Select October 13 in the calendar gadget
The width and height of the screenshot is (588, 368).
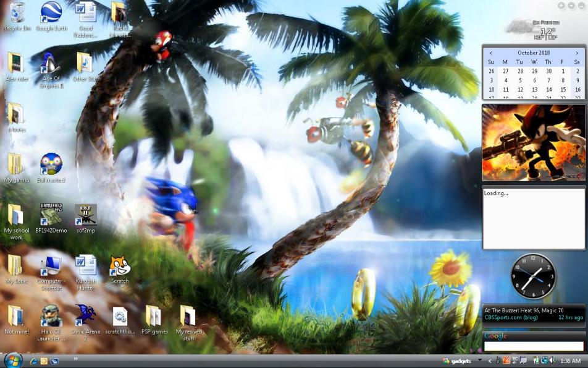click(x=534, y=89)
